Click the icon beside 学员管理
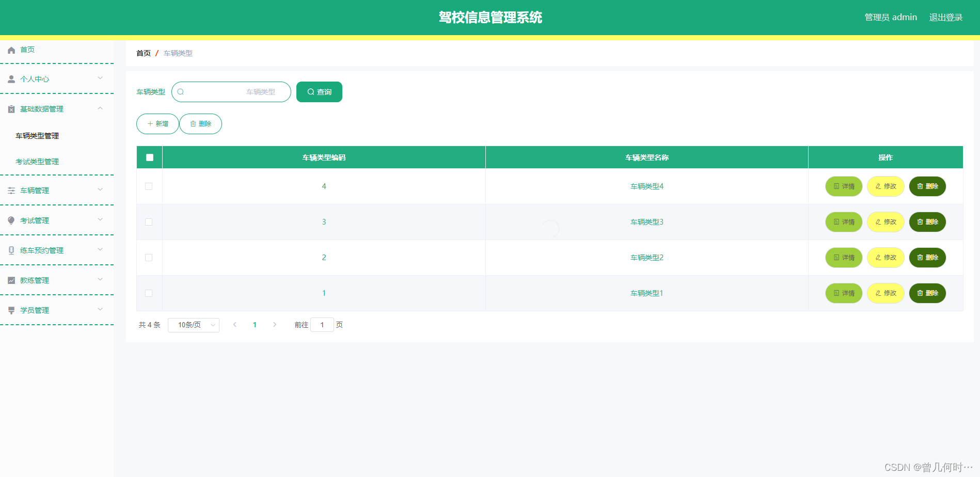 click(11, 310)
